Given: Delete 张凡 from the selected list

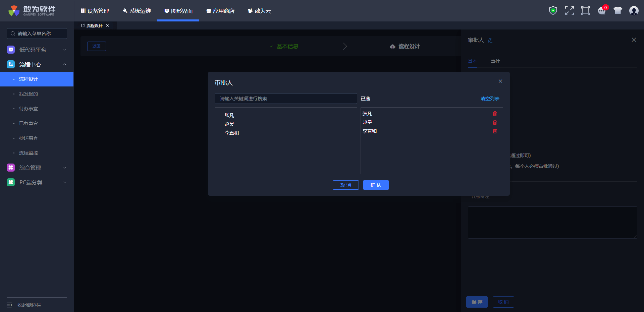Looking at the screenshot, I should (495, 114).
